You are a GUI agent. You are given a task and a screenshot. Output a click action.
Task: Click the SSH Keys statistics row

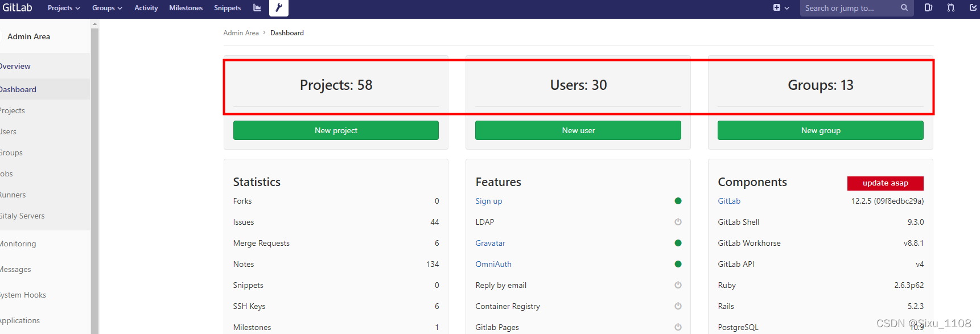tap(336, 306)
